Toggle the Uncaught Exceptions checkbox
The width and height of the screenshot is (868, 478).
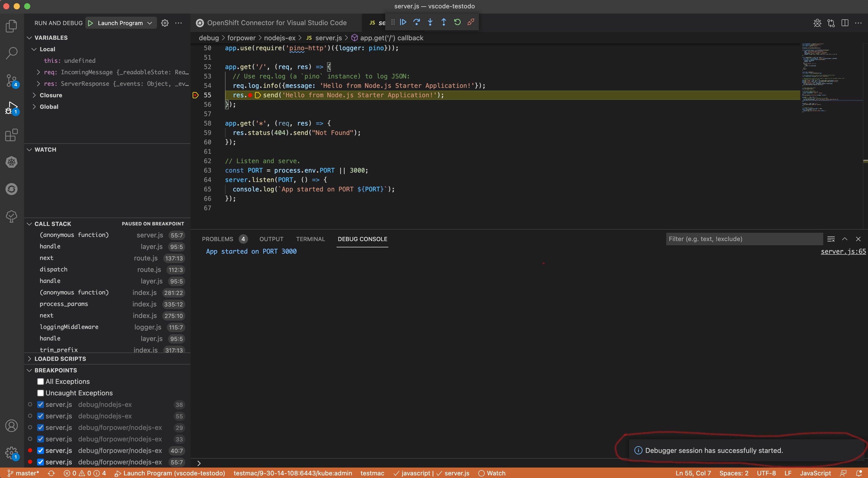click(41, 393)
